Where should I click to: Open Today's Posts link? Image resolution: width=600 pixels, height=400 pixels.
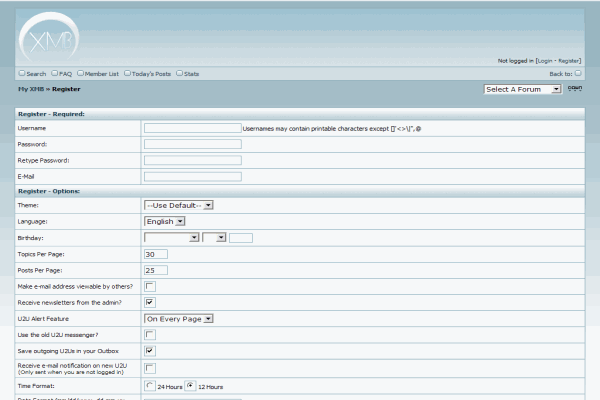pos(151,74)
